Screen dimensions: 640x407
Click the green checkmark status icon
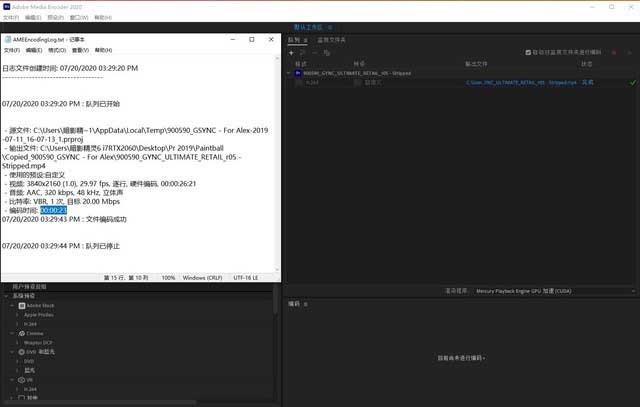tap(632, 82)
